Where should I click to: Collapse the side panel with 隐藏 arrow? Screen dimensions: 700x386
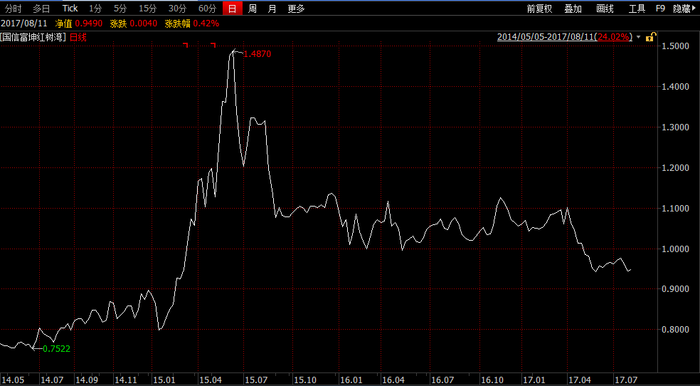pos(684,8)
